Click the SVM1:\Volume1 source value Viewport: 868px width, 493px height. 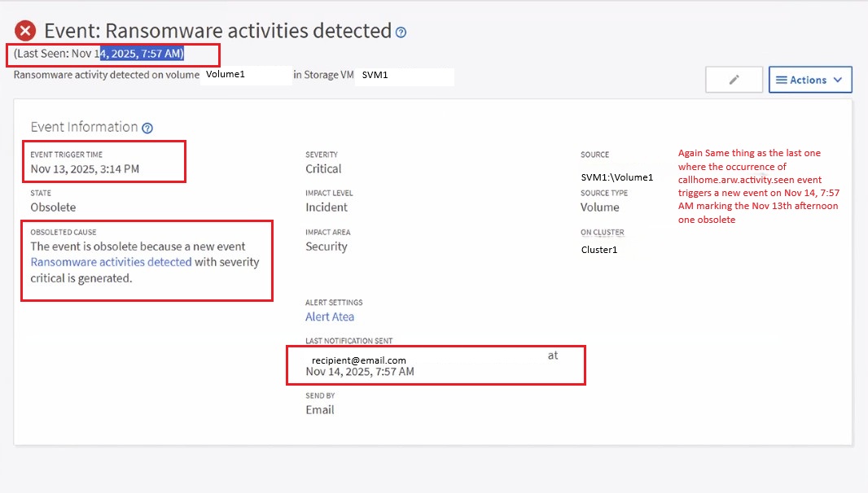pos(616,177)
